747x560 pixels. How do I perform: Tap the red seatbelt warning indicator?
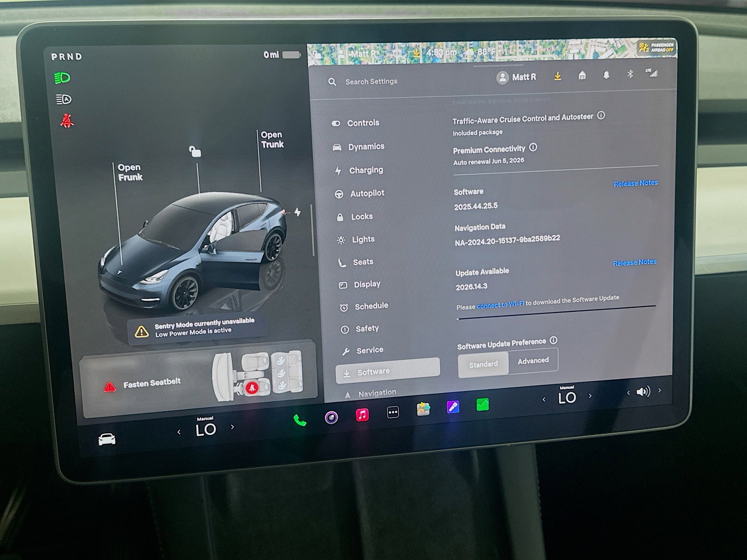tap(67, 121)
